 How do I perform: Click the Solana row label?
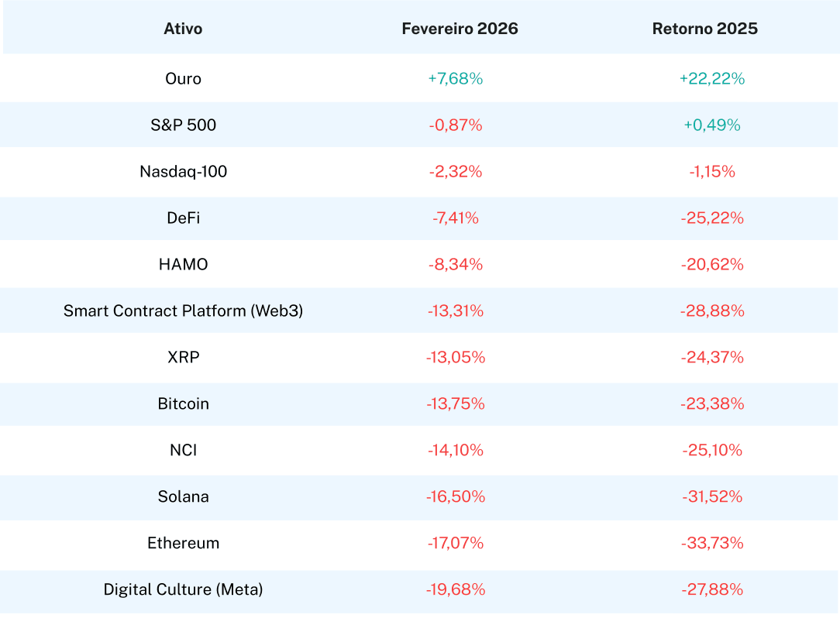click(183, 497)
